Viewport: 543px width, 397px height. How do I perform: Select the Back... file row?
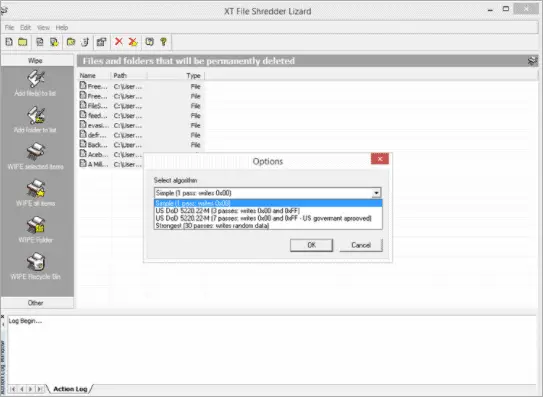click(x=140, y=144)
